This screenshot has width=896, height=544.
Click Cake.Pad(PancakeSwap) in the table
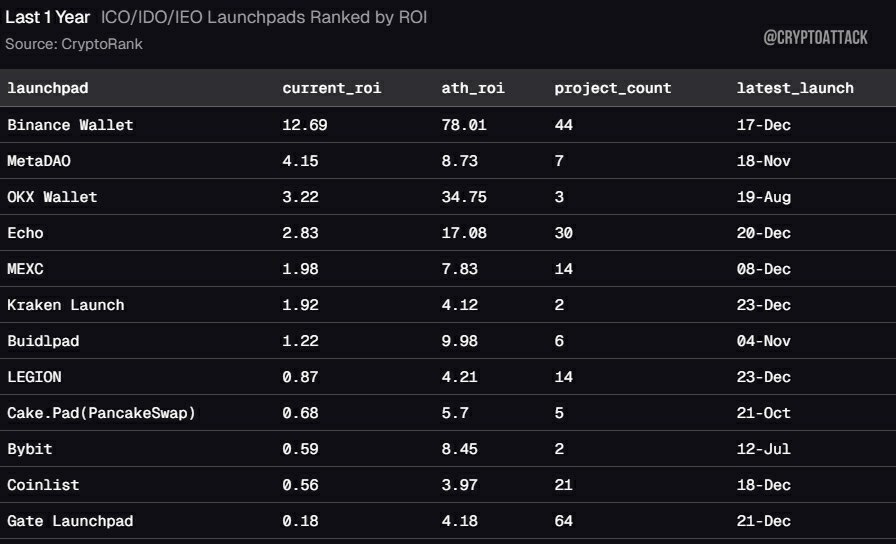click(x=101, y=413)
